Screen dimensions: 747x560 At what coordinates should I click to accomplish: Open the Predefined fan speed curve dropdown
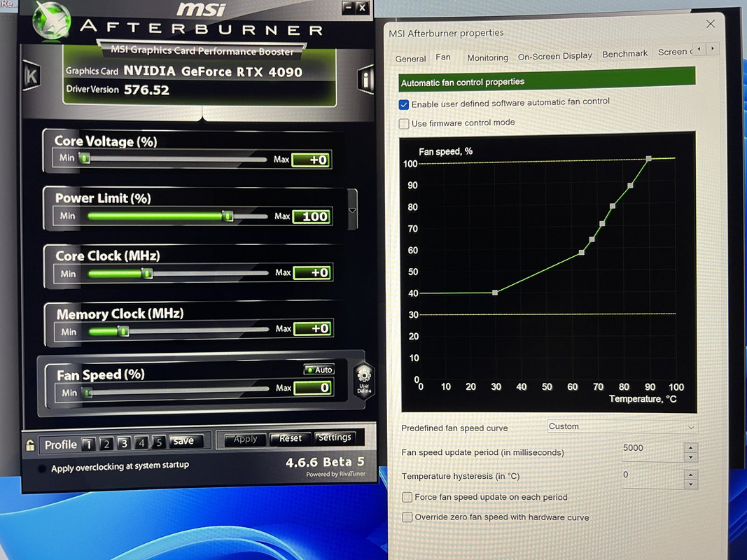(x=622, y=427)
